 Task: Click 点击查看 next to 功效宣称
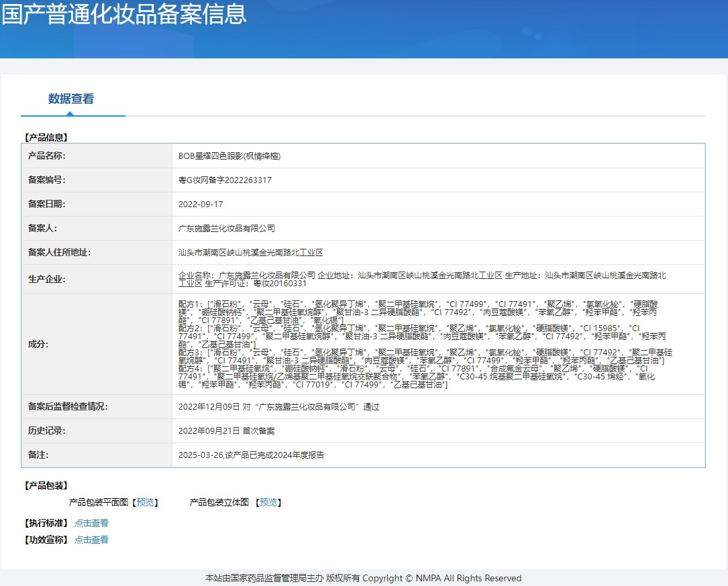[91, 540]
